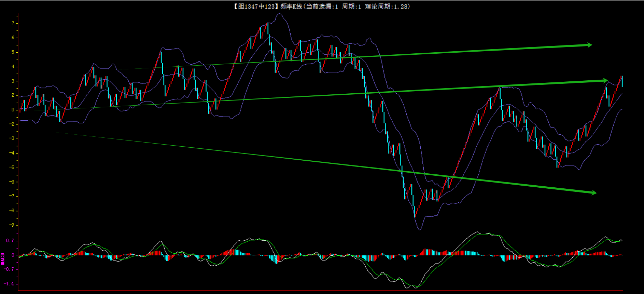Click the highest peak of the MACD lines
The image size is (644, 294).
point(477,232)
